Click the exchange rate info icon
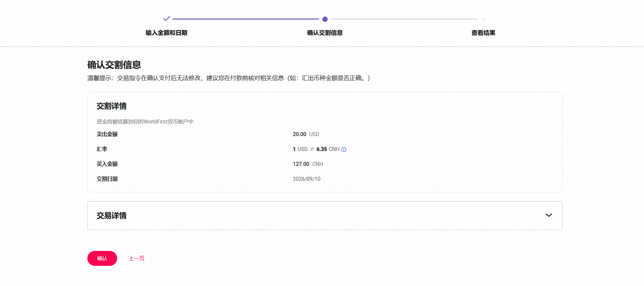 (x=344, y=150)
